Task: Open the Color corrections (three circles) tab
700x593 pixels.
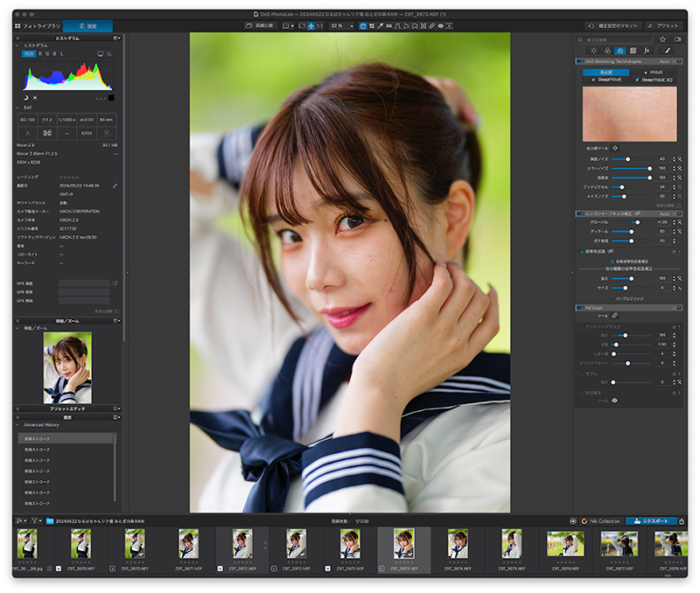Action: [x=607, y=51]
